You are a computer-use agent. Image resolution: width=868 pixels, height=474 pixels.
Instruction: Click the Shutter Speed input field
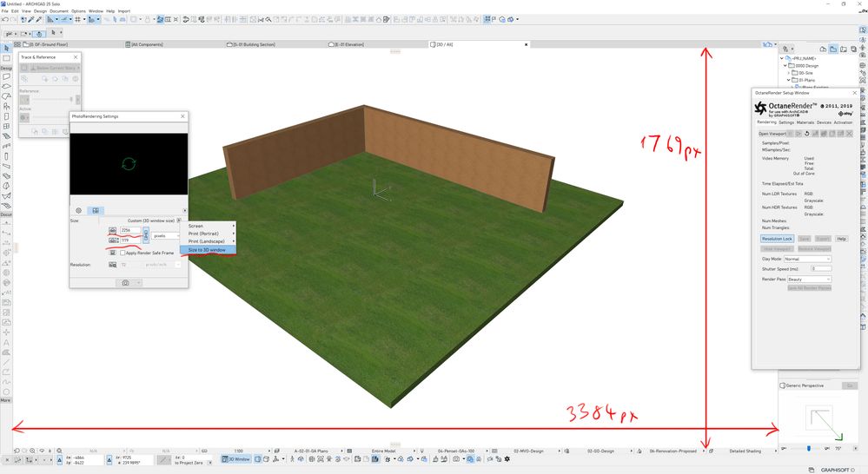coord(821,269)
